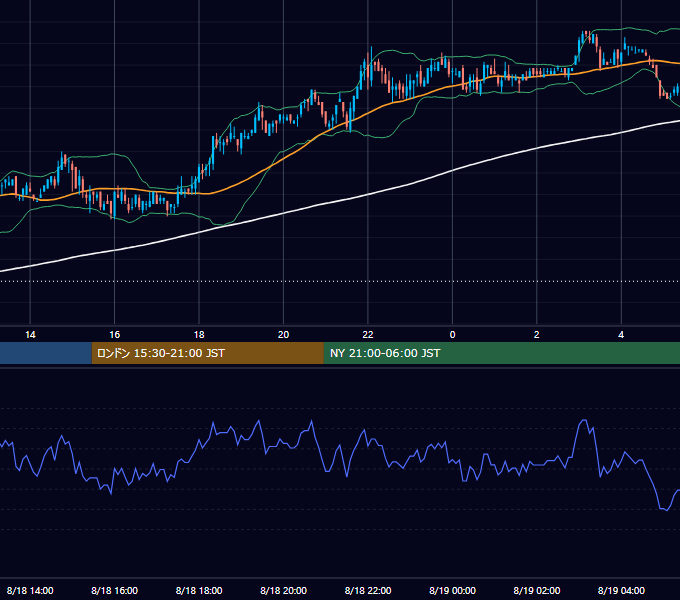Click the 8/18 22:00 time label
The height and width of the screenshot is (600, 680).
368,590
